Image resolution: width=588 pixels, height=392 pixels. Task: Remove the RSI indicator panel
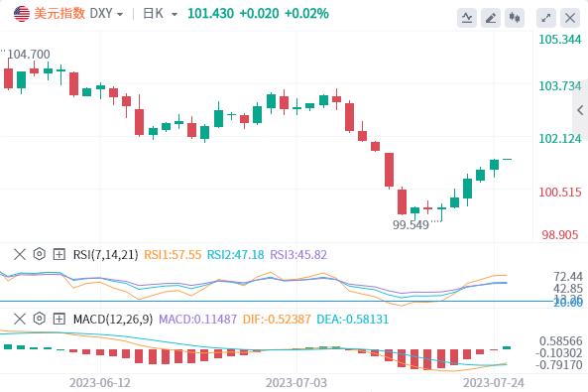point(20,254)
